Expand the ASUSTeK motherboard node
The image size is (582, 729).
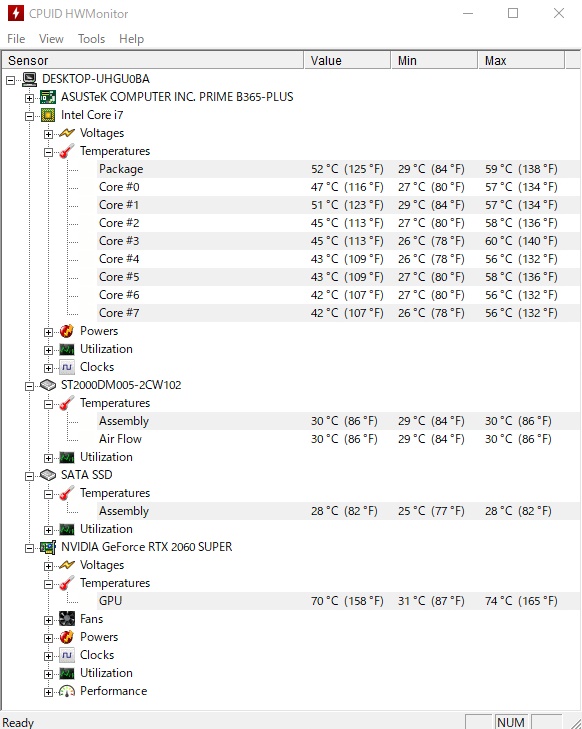click(x=29, y=98)
